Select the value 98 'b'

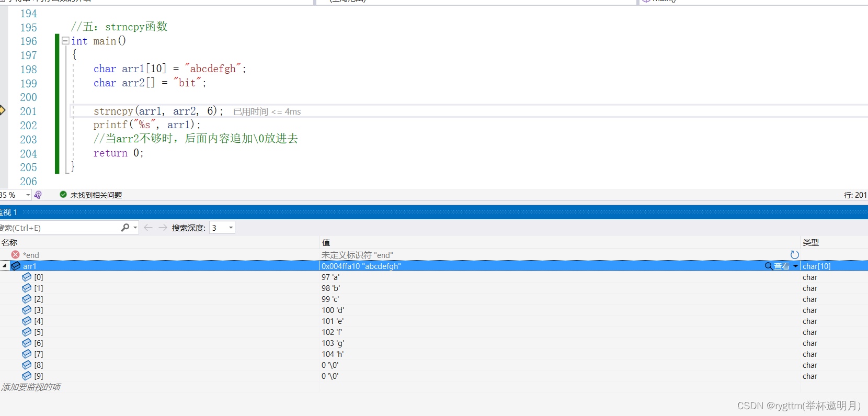coord(330,288)
